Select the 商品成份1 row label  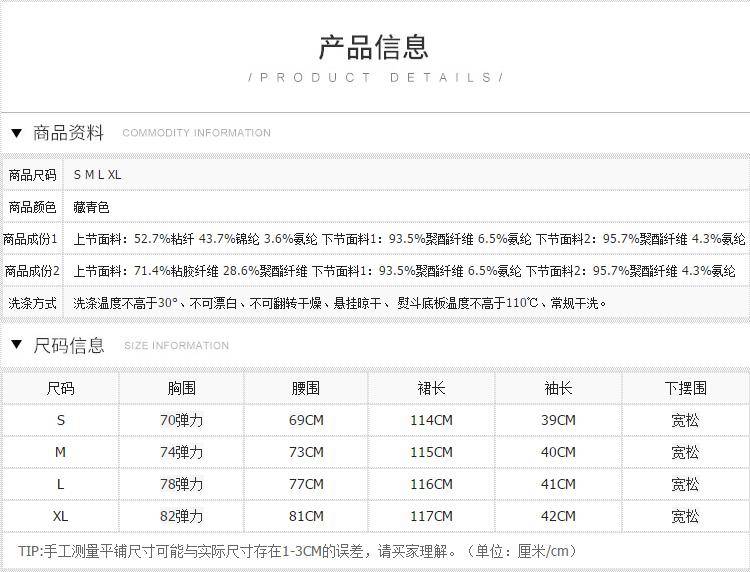click(32, 239)
